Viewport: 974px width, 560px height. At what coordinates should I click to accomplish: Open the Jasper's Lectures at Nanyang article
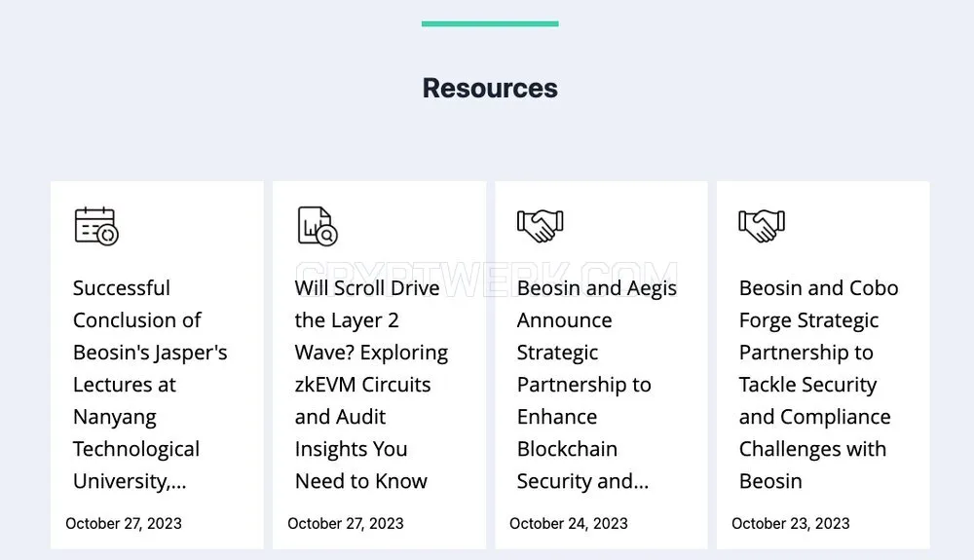[150, 385]
